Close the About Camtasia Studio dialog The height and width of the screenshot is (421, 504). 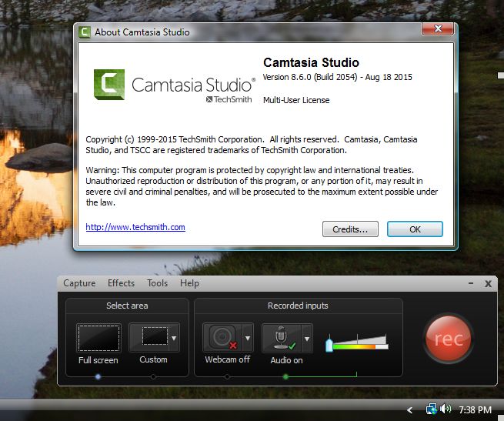tap(438, 28)
